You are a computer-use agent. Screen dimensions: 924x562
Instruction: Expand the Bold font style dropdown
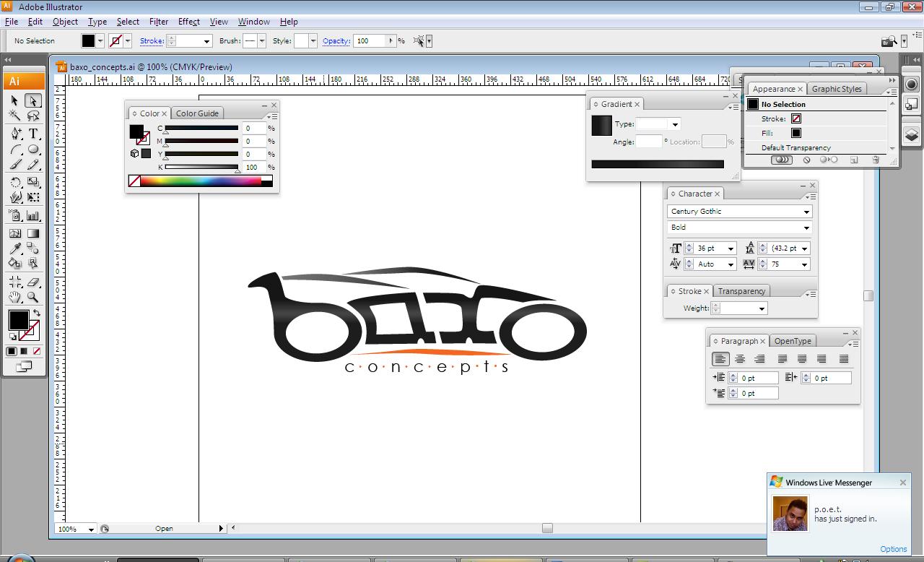click(x=806, y=228)
